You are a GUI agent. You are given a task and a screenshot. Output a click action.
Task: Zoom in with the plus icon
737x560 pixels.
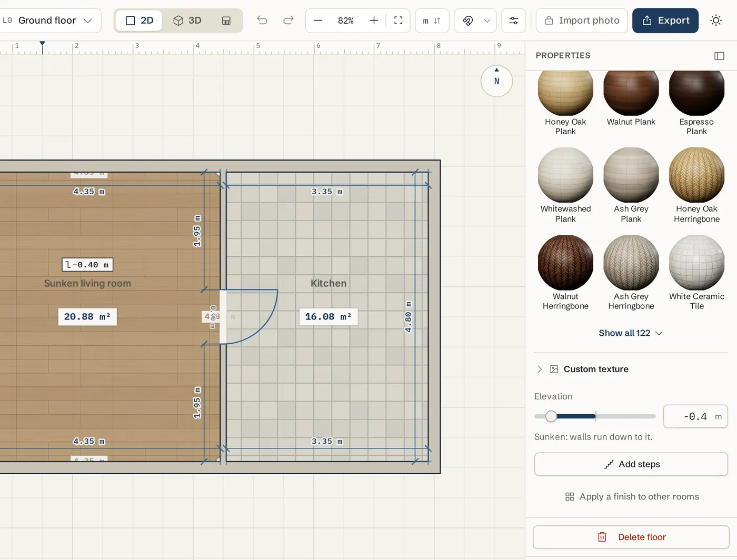[x=374, y=21]
